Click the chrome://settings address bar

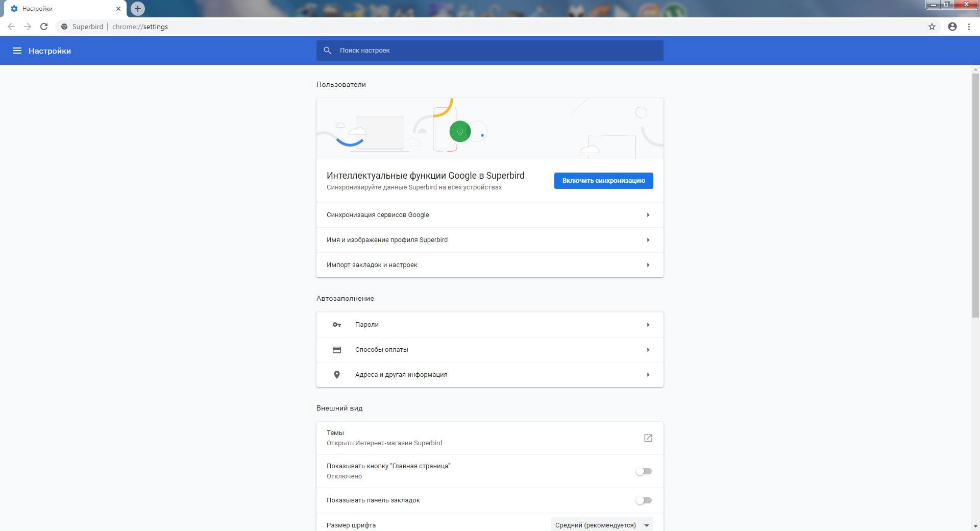490,27
